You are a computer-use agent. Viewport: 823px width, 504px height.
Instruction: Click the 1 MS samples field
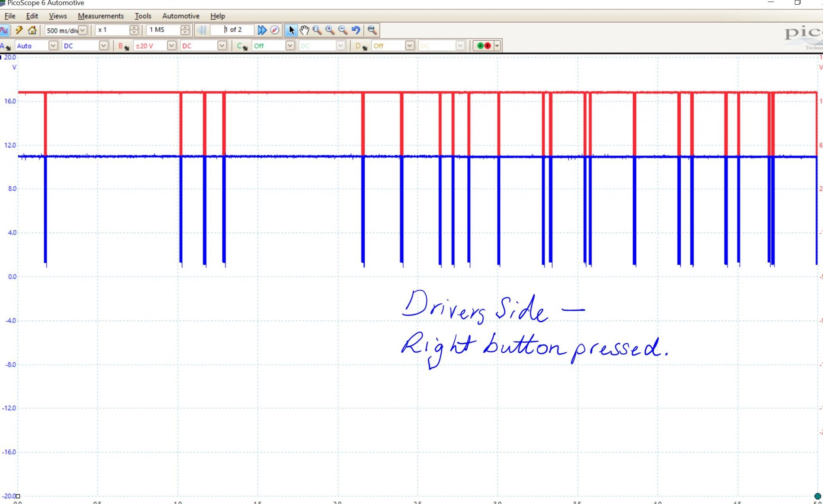point(163,30)
